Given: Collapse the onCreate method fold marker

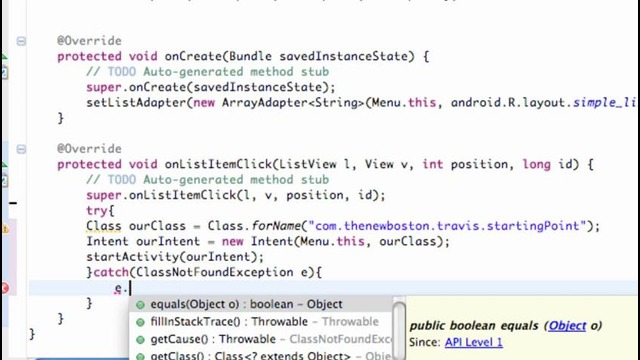Looking at the screenshot, I should click(21, 41).
